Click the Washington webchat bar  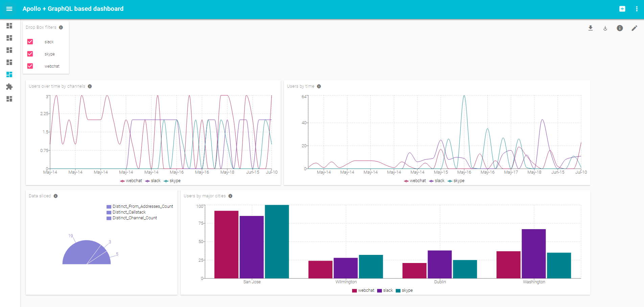point(508,265)
